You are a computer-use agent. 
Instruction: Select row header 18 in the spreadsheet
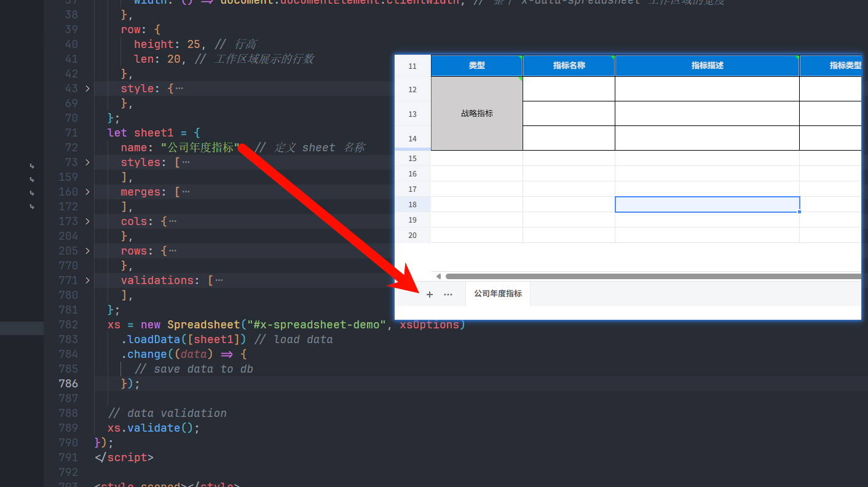[x=412, y=204]
